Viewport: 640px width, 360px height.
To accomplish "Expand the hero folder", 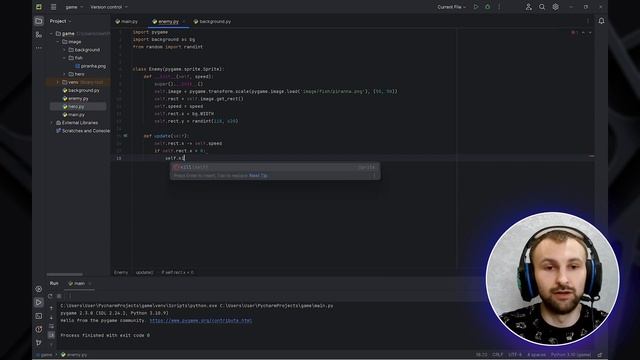I will pos(64,74).
